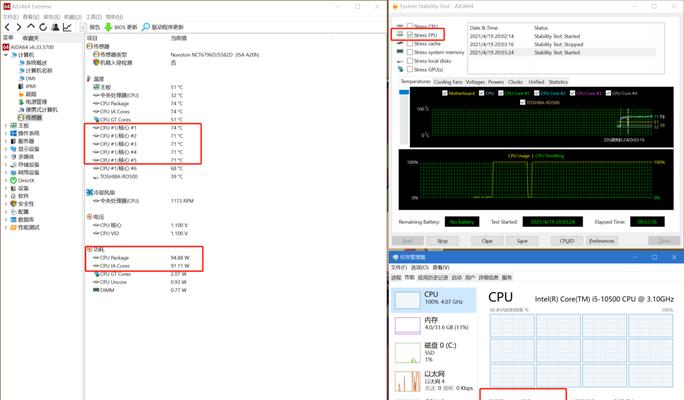Expand the 操作系统 tree node
This screenshot has height=400, width=684.
pyautogui.click(x=6, y=133)
